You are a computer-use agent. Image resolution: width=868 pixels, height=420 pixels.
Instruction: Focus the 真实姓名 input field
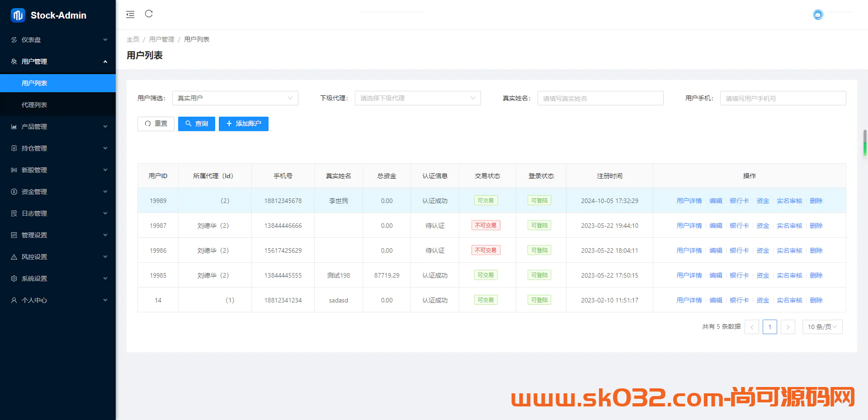click(600, 98)
